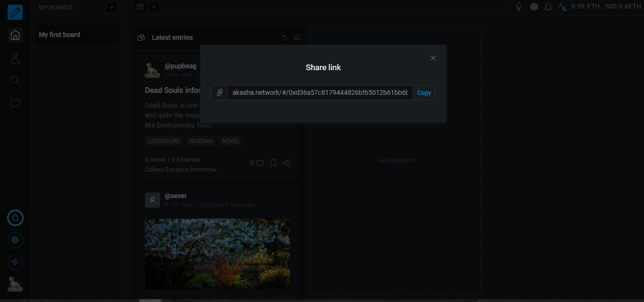Bookmark the Dead Souls entry
This screenshot has height=302, width=644.
click(x=273, y=163)
